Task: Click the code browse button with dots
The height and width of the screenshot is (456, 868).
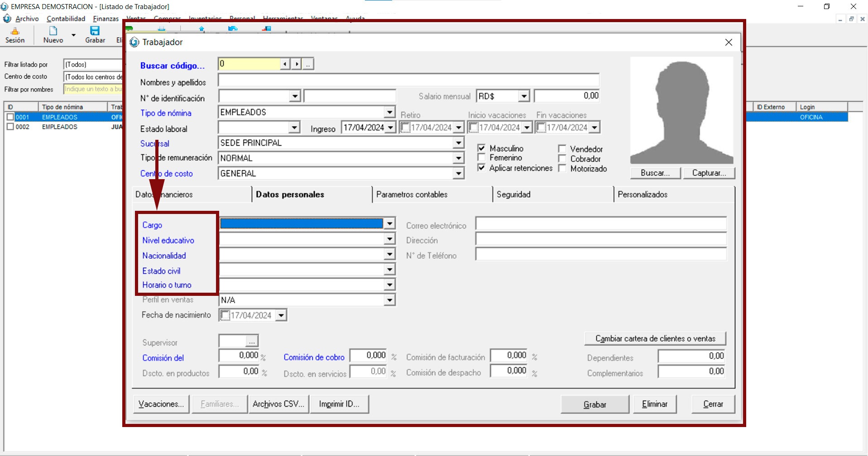Action: (x=308, y=64)
